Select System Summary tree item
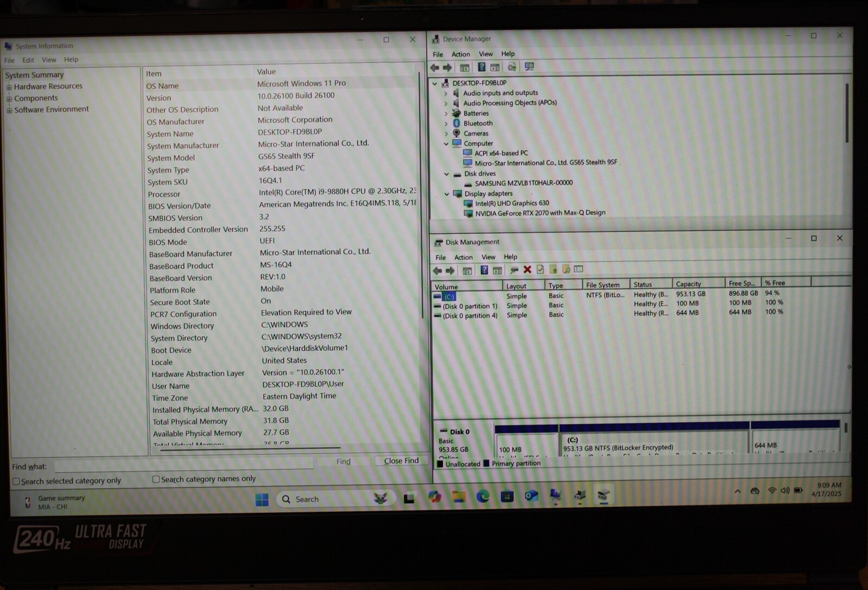Screen dimensions: 868x590 [35, 75]
